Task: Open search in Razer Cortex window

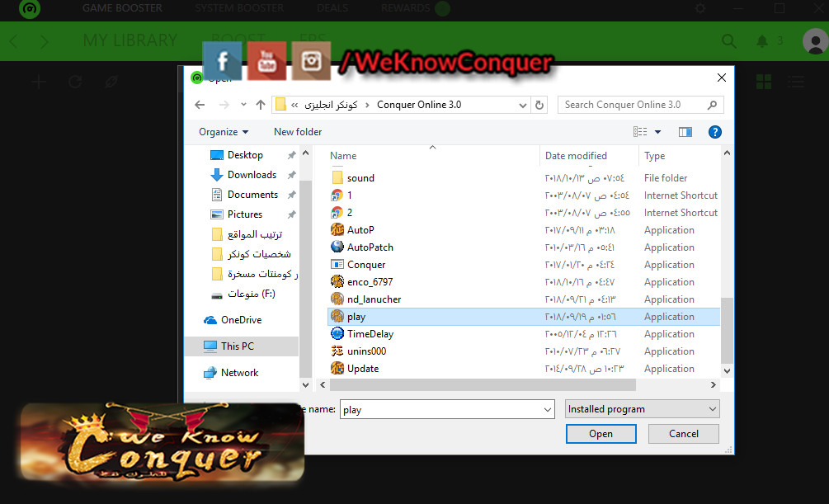Action: pyautogui.click(x=729, y=40)
